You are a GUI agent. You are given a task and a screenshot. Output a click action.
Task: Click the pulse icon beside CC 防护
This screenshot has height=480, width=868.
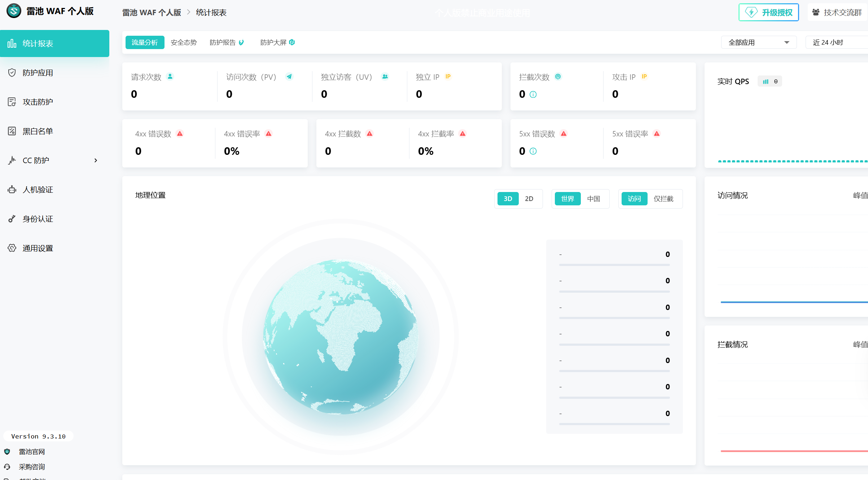pos(12,160)
